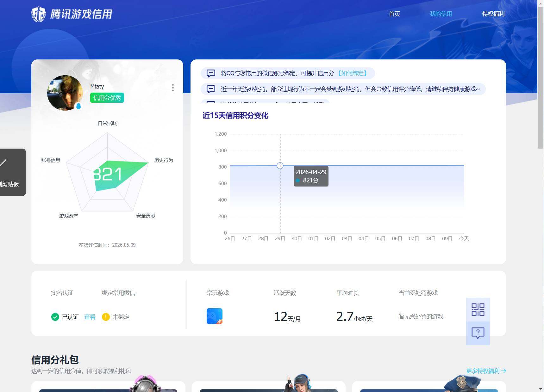The height and width of the screenshot is (392, 544).
Task: Click the 2.7小时/天 average duration value
Action: 354,316
